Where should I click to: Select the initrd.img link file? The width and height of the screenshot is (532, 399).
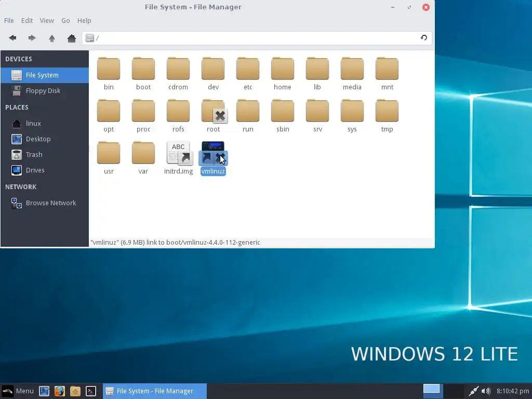179,158
